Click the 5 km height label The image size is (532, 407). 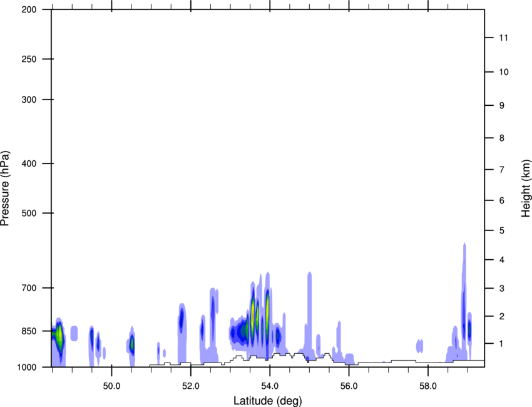(x=502, y=230)
